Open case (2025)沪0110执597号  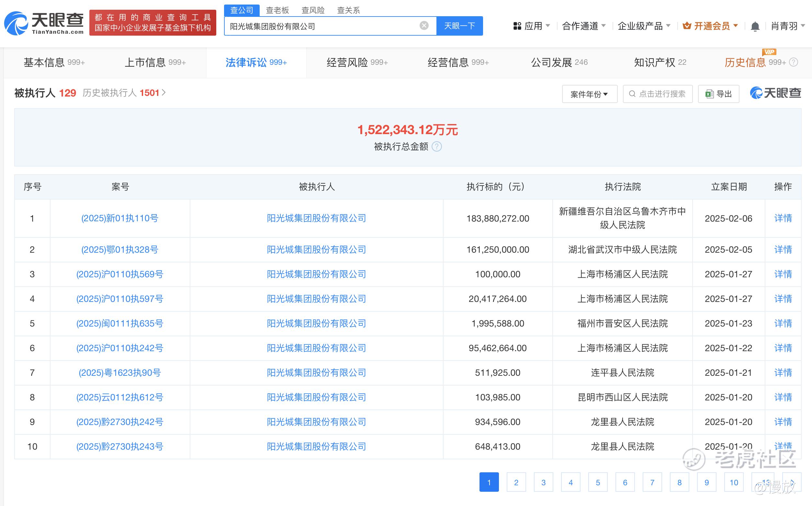pyautogui.click(x=120, y=299)
